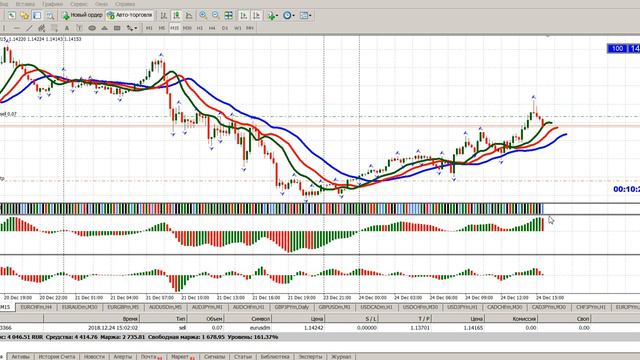This screenshot has height=360, width=640.
Task: Open the arrows objects dropdown
Action: pos(131,28)
